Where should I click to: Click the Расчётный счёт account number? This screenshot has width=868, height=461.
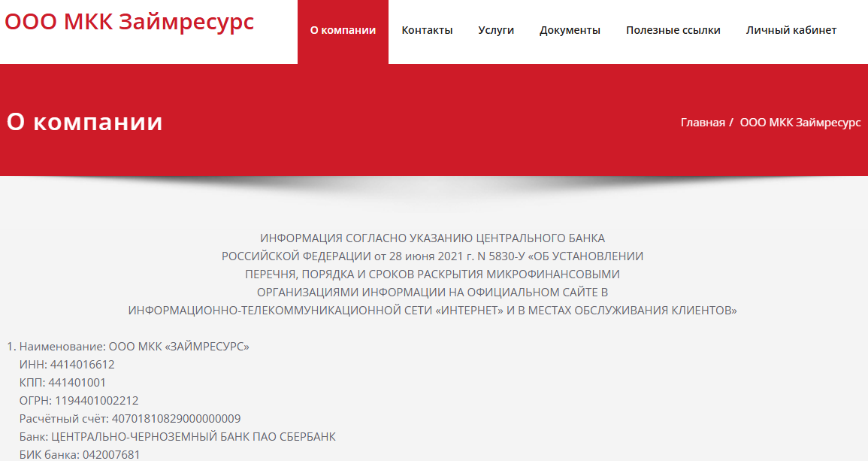point(176,419)
